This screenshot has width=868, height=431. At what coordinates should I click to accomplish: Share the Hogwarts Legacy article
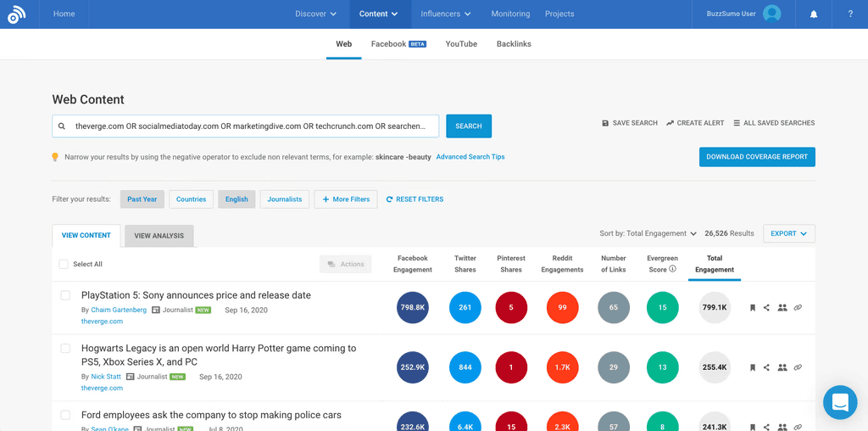click(x=766, y=367)
